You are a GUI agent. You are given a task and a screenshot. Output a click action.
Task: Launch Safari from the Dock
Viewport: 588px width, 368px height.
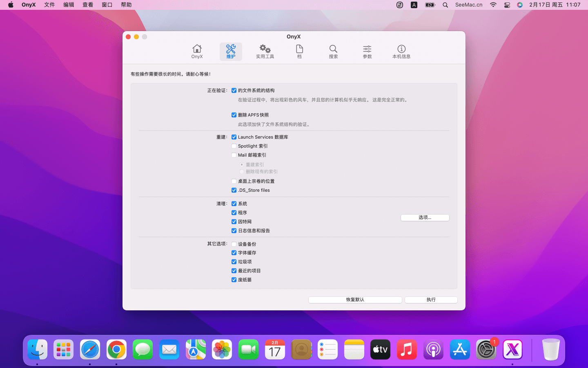pyautogui.click(x=90, y=350)
